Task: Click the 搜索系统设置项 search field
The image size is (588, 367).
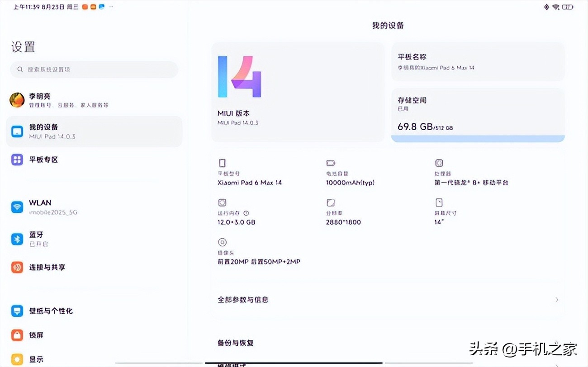Action: point(94,70)
